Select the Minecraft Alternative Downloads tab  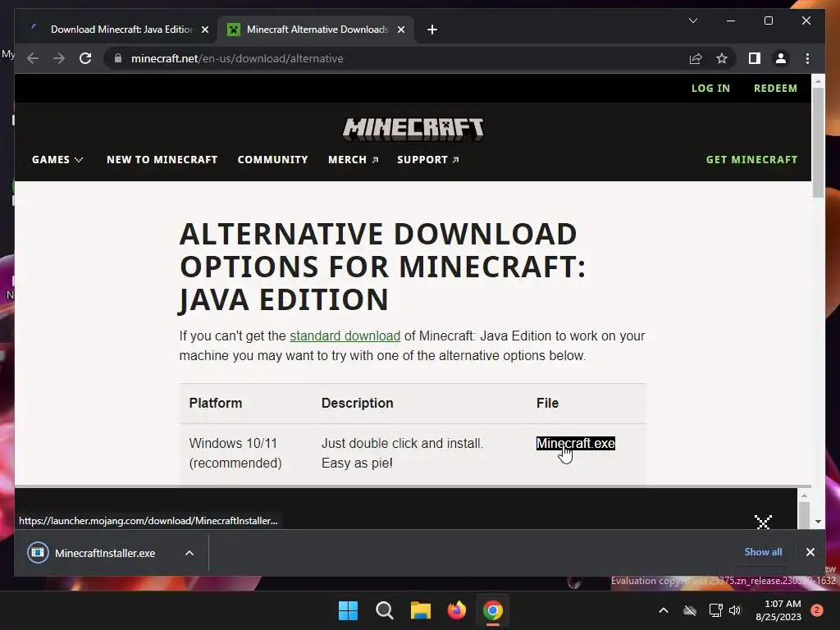[316, 30]
